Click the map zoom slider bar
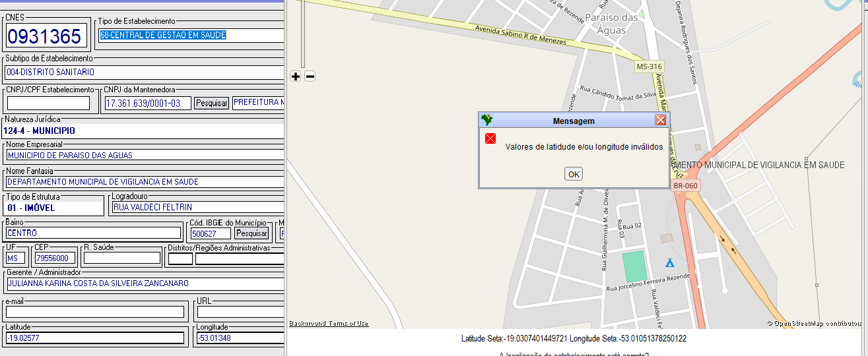868x356 pixels. coord(302,33)
